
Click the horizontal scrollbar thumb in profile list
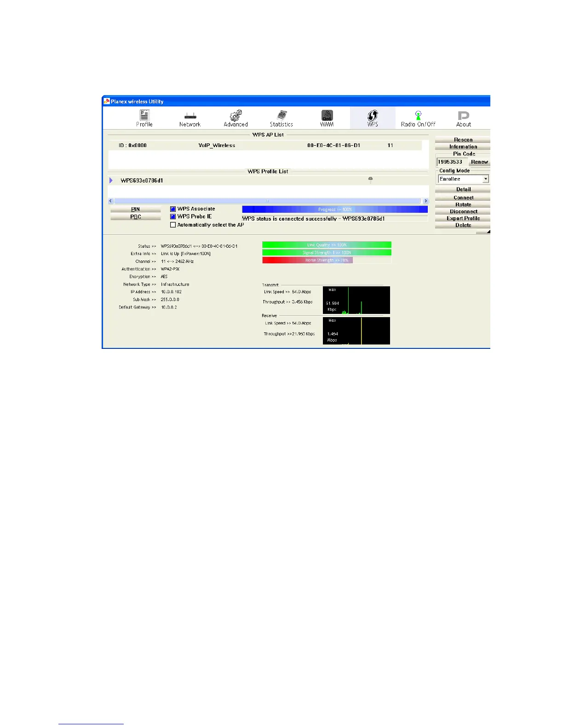coord(267,201)
